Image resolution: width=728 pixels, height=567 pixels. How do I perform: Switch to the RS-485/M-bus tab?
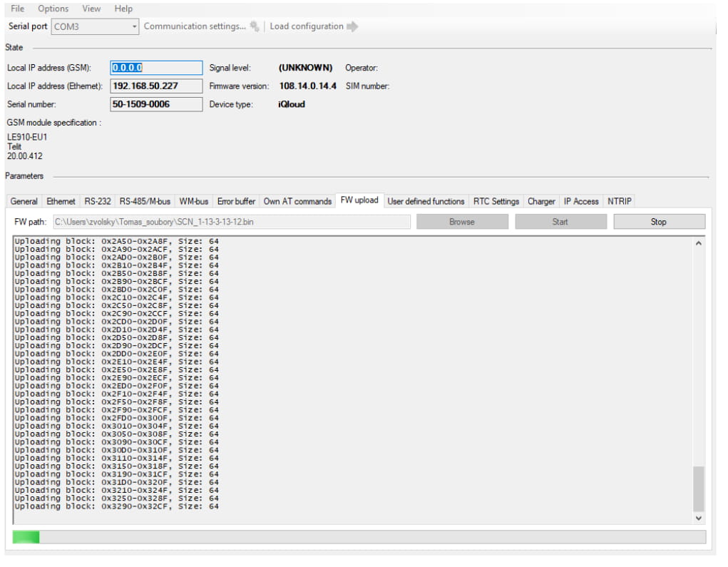[145, 201]
